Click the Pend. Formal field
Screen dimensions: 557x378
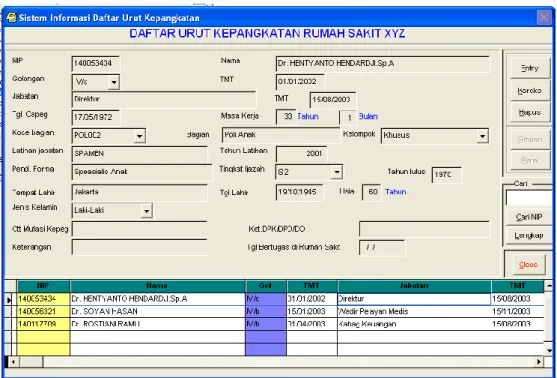(x=142, y=172)
